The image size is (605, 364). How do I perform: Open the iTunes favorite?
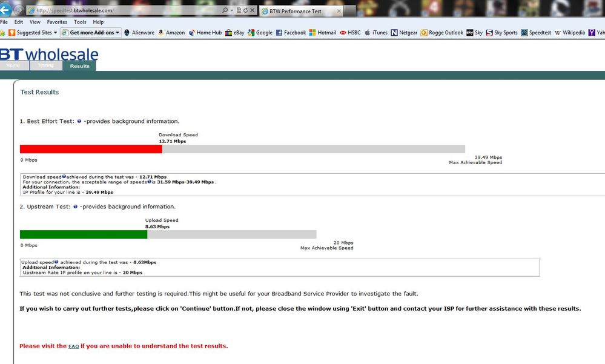coord(376,33)
